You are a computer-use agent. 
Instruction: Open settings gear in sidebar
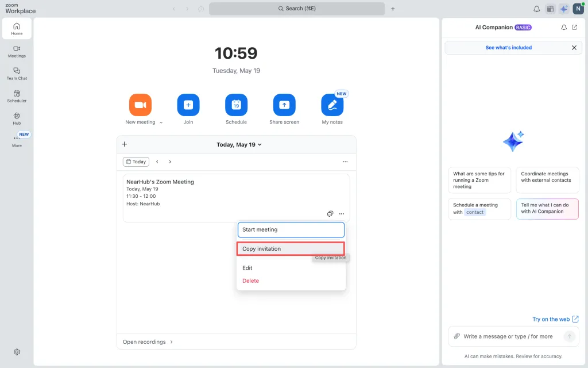17,352
